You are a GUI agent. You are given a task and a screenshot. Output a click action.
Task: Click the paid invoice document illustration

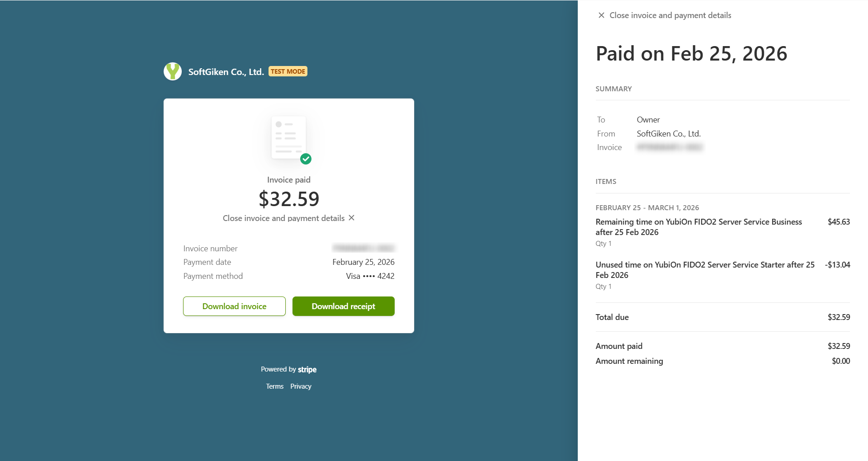coord(288,137)
